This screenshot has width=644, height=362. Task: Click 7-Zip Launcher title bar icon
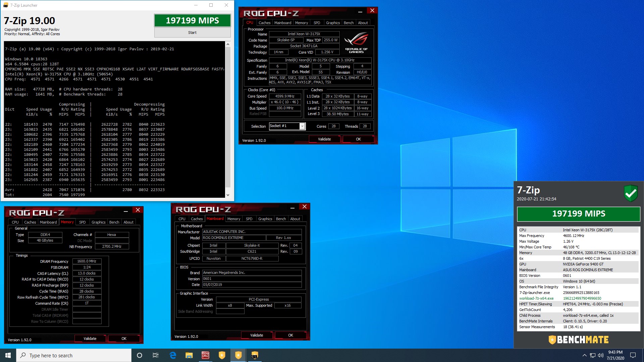[6, 5]
